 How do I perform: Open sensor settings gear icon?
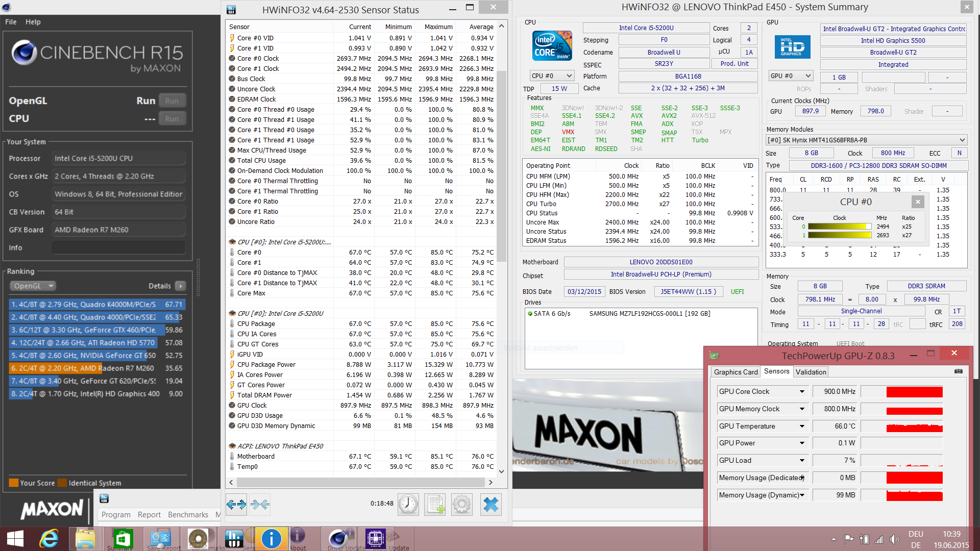[x=462, y=505]
